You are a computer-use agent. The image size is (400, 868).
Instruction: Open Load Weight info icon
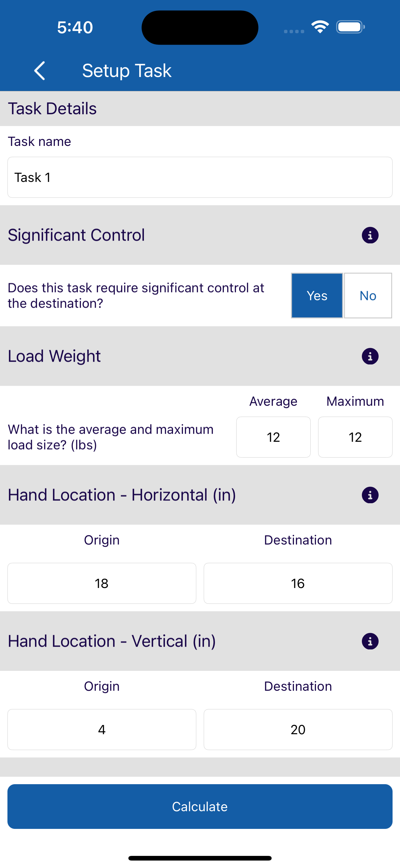[370, 356]
